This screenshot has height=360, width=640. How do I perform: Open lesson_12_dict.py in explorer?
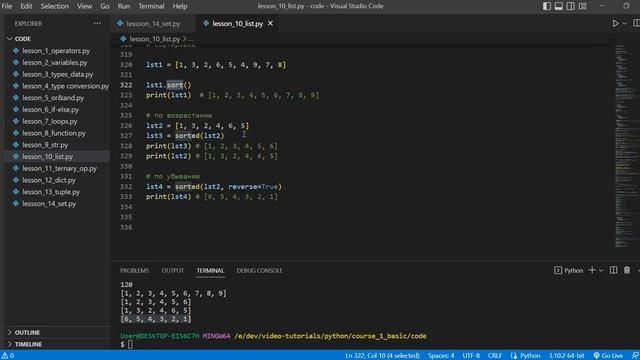pos(49,180)
